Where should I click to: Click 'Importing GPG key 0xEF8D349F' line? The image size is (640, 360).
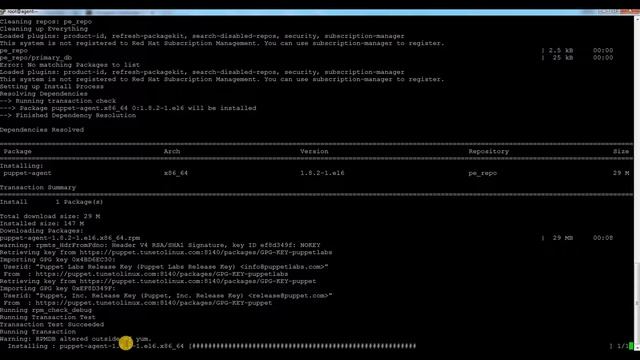point(58,289)
